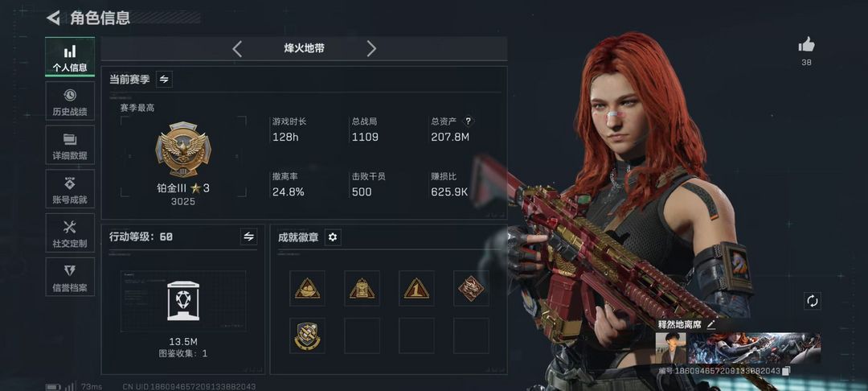Click the back arrow beside 角色信息

(x=53, y=18)
